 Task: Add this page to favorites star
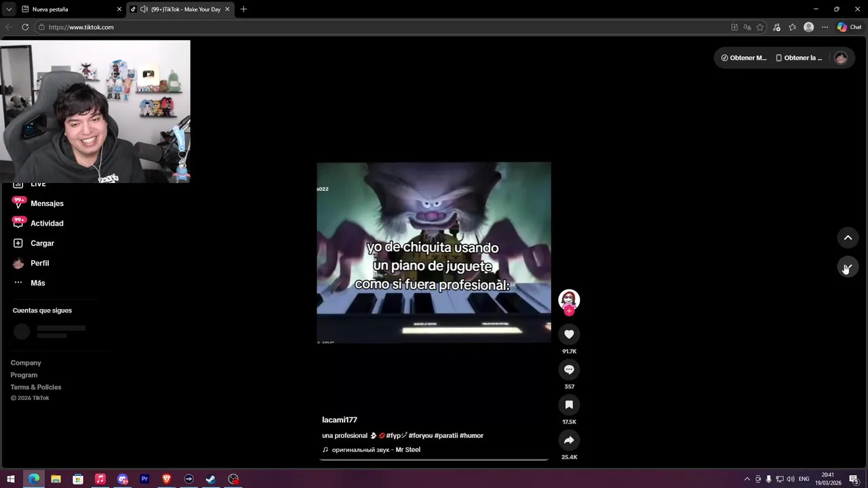click(760, 27)
